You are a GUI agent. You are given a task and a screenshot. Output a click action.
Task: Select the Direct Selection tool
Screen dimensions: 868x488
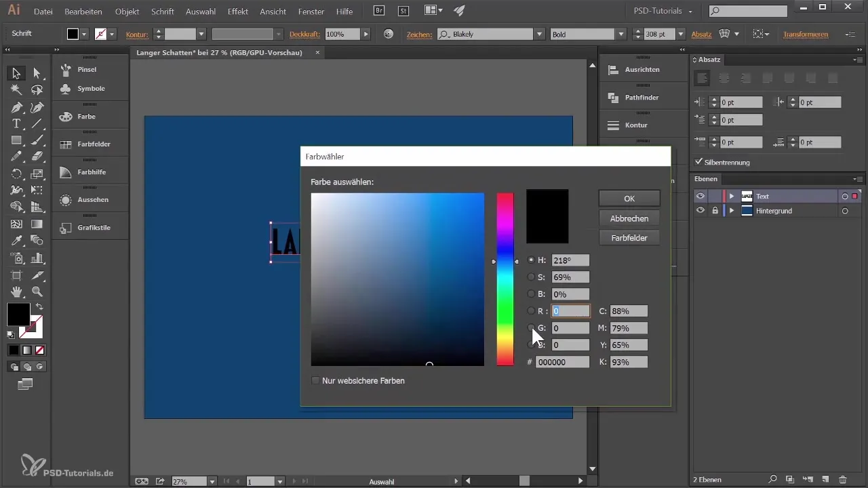(x=37, y=73)
